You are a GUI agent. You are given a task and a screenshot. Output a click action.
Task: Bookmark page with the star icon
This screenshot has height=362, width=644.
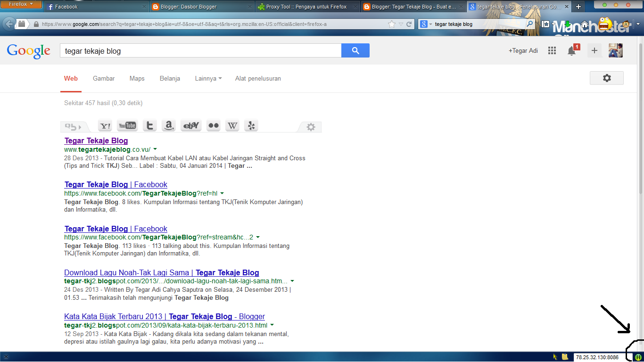pos(391,24)
